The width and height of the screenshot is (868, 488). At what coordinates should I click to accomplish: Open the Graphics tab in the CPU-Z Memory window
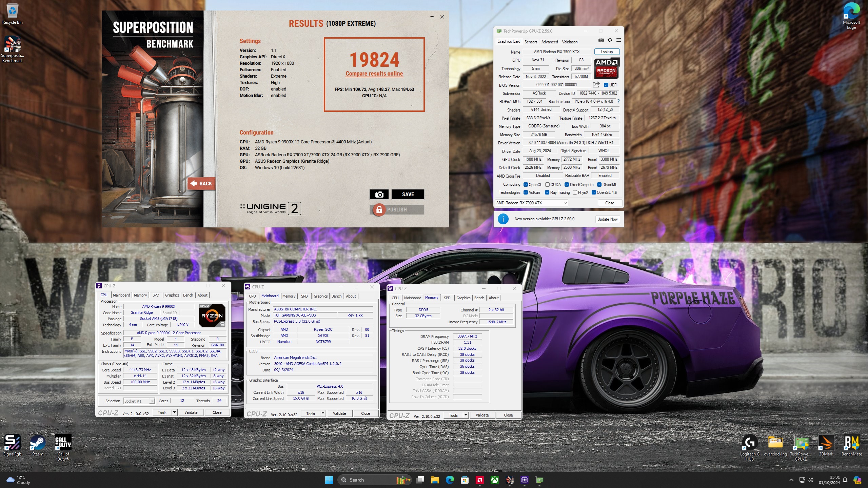(x=463, y=298)
